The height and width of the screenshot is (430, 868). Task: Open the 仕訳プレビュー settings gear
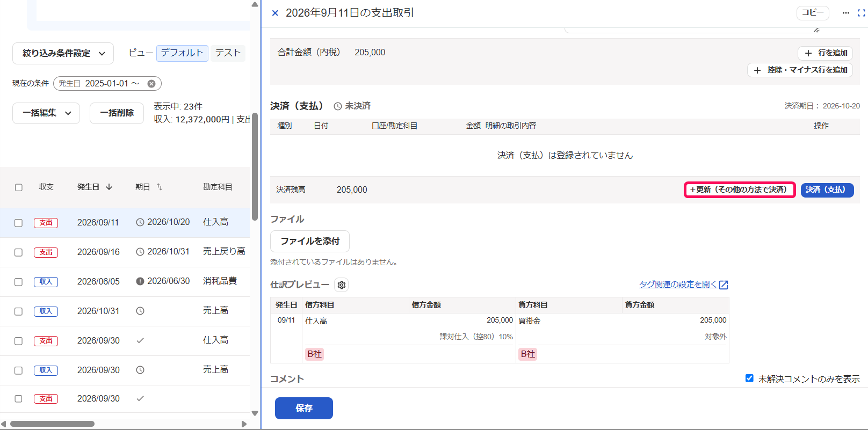342,285
